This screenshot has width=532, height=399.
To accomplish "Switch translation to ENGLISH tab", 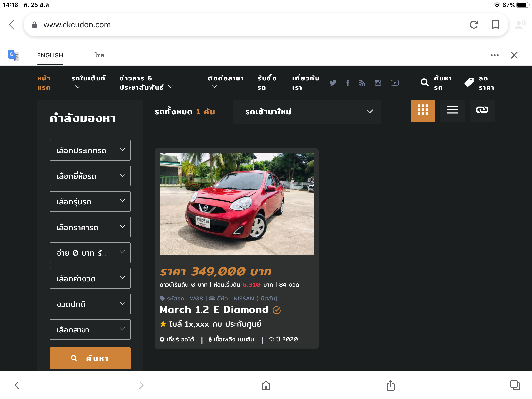I will pyautogui.click(x=50, y=55).
